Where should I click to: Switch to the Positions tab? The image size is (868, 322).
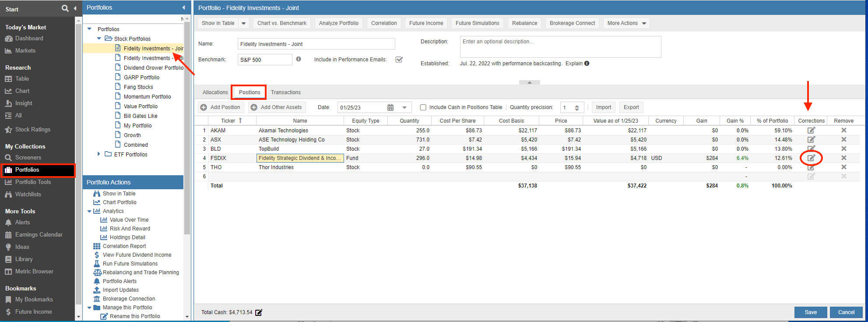pos(250,92)
